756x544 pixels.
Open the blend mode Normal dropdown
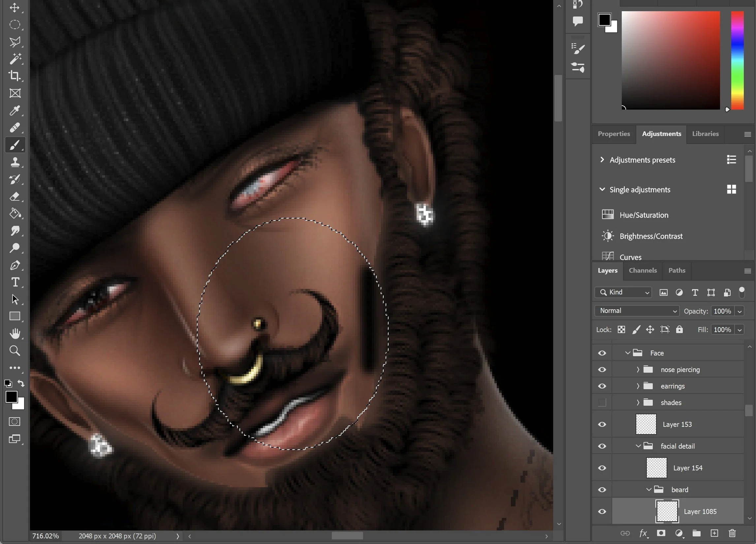637,311
